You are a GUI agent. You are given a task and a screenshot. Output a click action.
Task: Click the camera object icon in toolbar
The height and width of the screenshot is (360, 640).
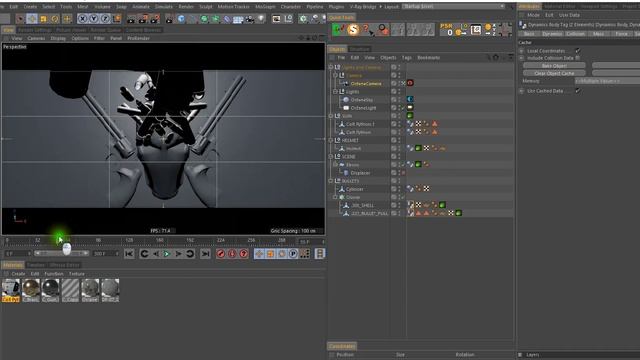(250, 19)
